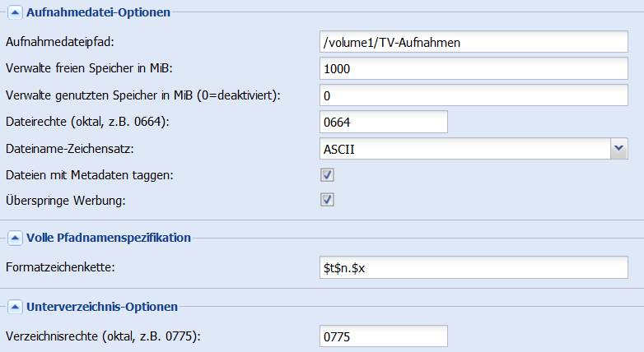Click the Volle Pfadnamenspezifikation heading text
This screenshot has height=352, width=644.
pyautogui.click(x=109, y=238)
